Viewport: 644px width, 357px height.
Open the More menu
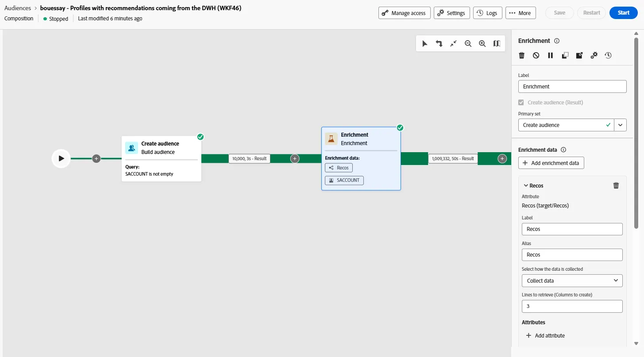(521, 13)
